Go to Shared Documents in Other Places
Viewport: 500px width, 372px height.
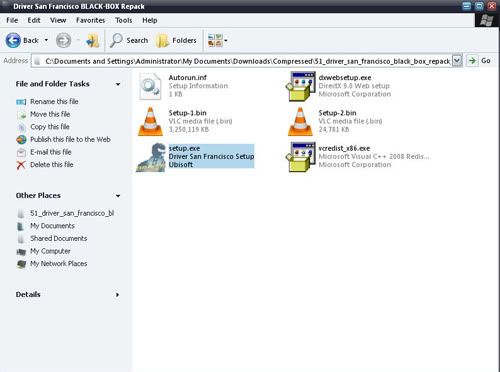[x=59, y=238]
